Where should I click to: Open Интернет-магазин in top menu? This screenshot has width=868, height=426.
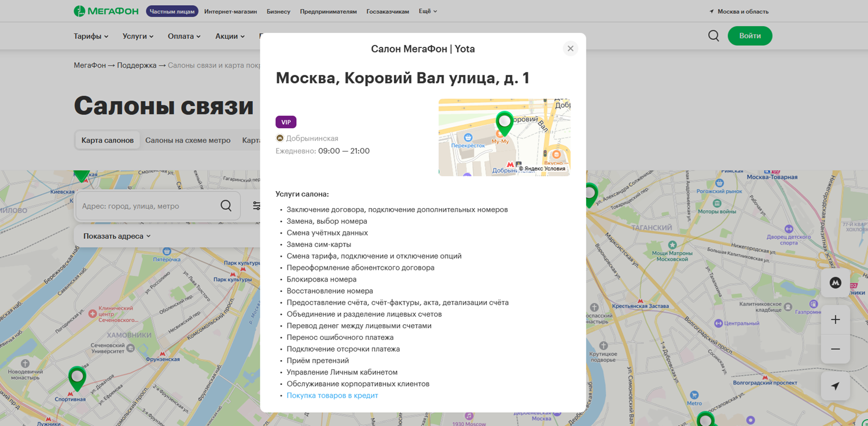pos(230,12)
